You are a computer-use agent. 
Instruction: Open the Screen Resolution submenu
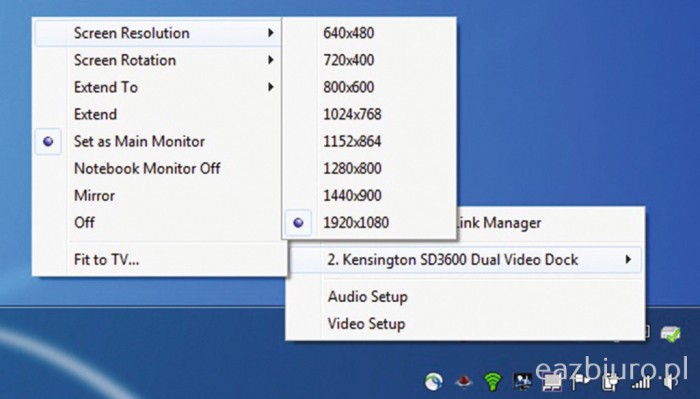[x=158, y=33]
